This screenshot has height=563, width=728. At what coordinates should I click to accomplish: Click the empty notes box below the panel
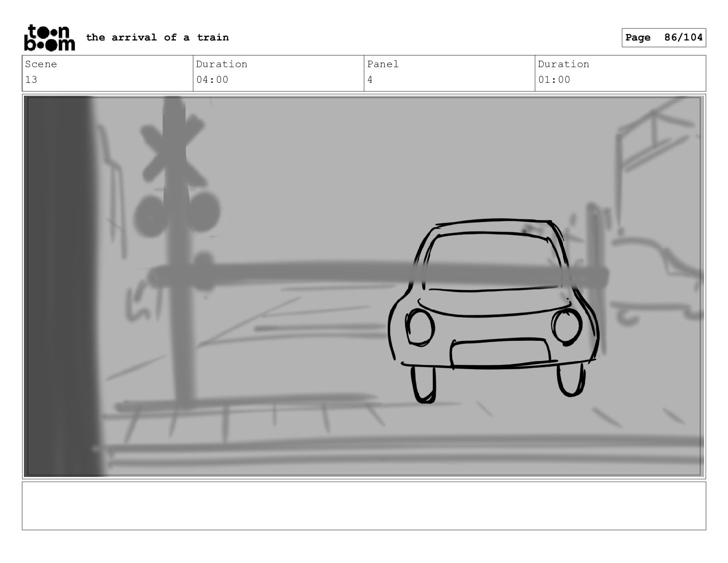point(364,506)
